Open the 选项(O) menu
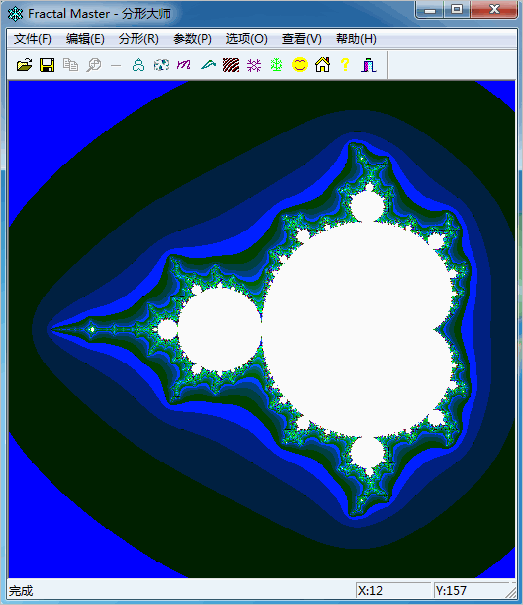 (x=247, y=39)
